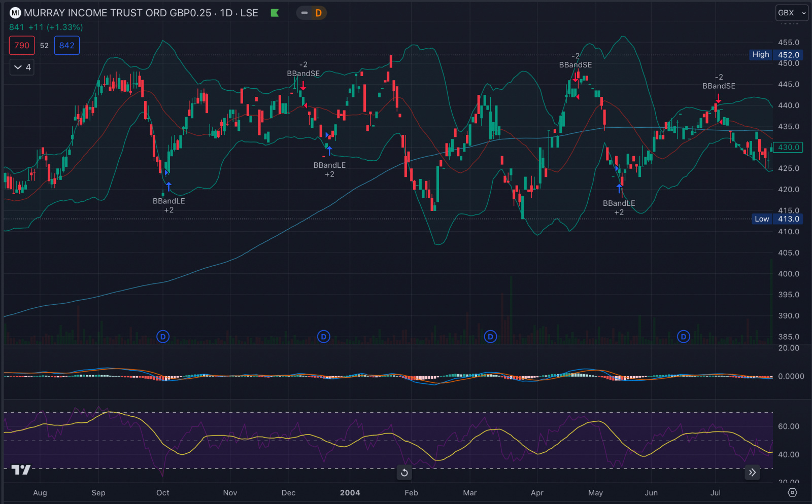812x504 pixels.
Task: Click the current price label 430.0
Action: 788,147
